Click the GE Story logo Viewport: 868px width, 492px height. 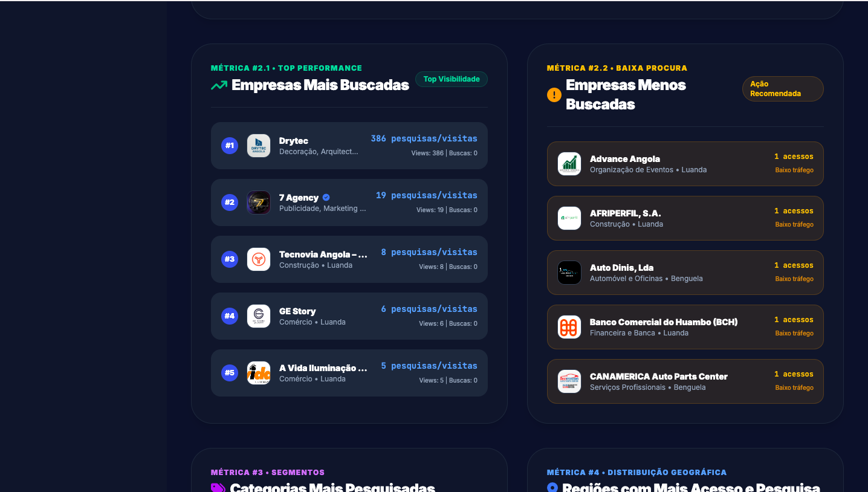click(x=259, y=316)
